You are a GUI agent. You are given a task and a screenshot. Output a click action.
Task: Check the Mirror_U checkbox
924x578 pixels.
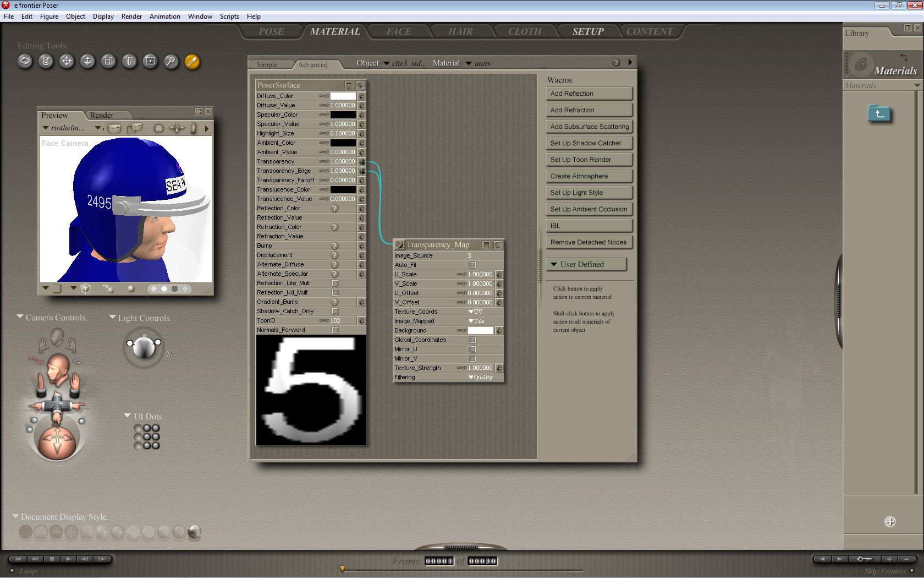tap(472, 350)
